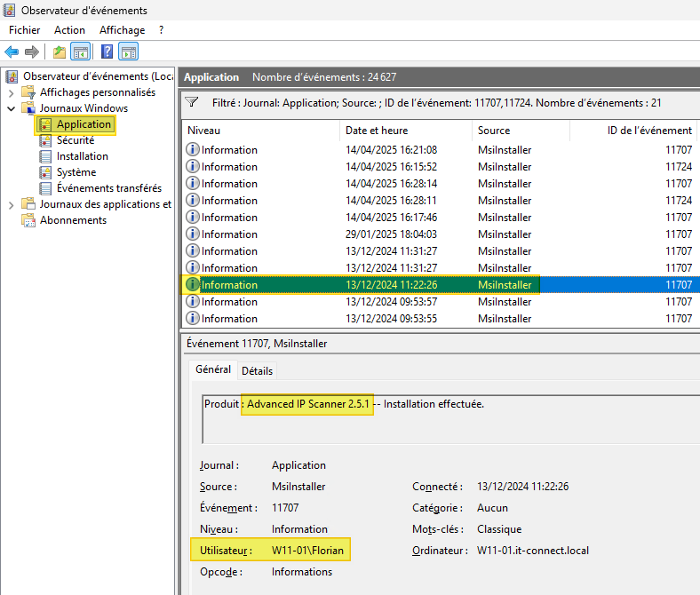Select the Système log in tree
Image resolution: width=700 pixels, height=595 pixels.
(76, 172)
